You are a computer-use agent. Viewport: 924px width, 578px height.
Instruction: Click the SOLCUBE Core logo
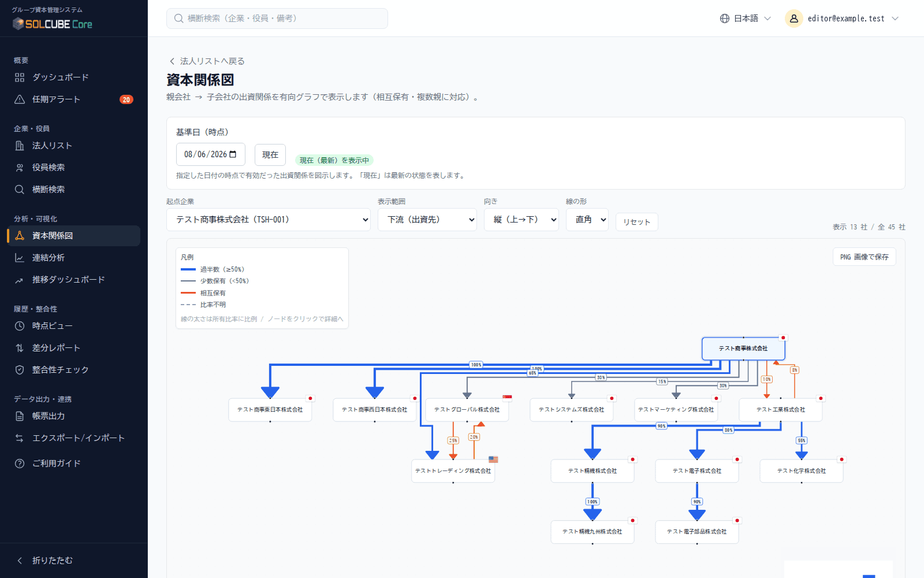click(53, 24)
